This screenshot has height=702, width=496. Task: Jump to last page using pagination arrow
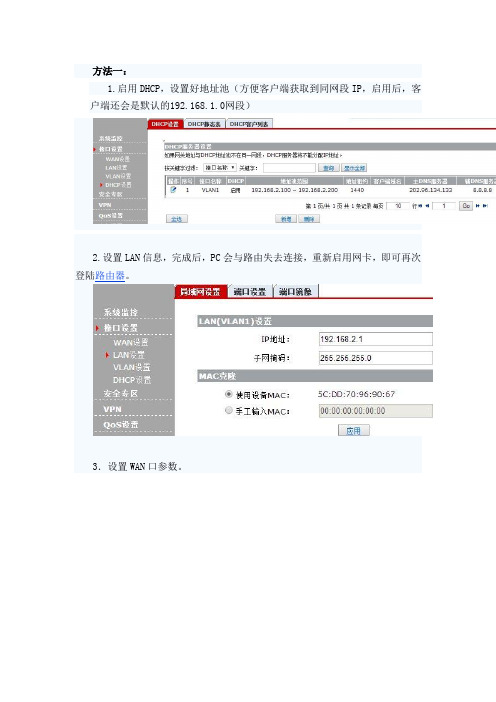485,206
